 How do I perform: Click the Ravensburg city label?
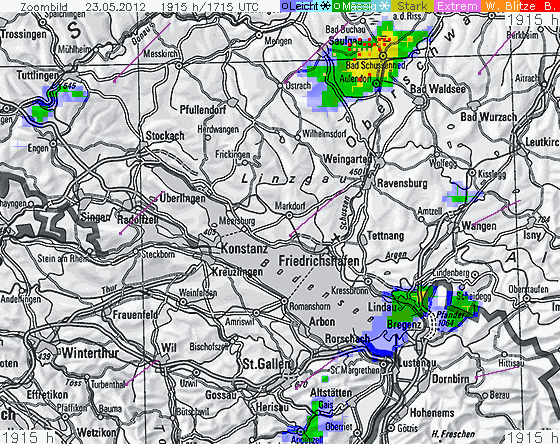[x=402, y=184]
